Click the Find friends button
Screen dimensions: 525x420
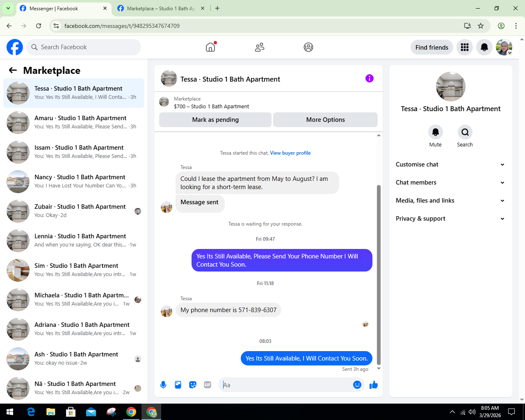tap(432, 47)
